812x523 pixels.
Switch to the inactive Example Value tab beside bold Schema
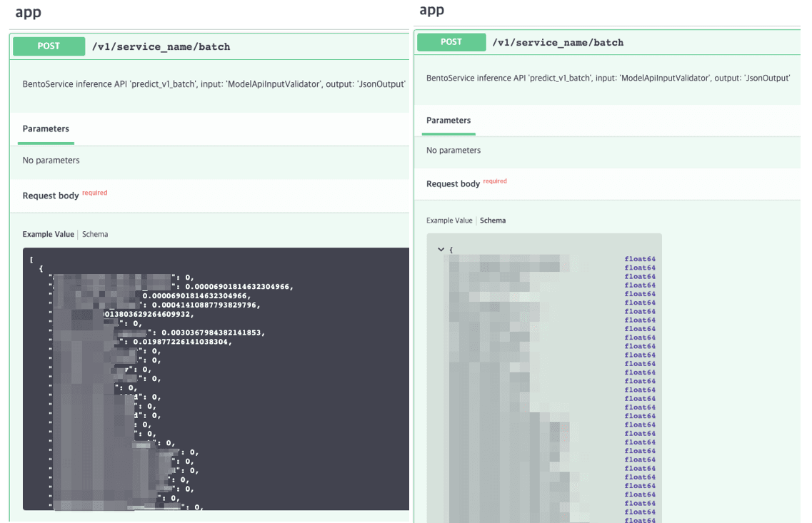click(x=449, y=220)
